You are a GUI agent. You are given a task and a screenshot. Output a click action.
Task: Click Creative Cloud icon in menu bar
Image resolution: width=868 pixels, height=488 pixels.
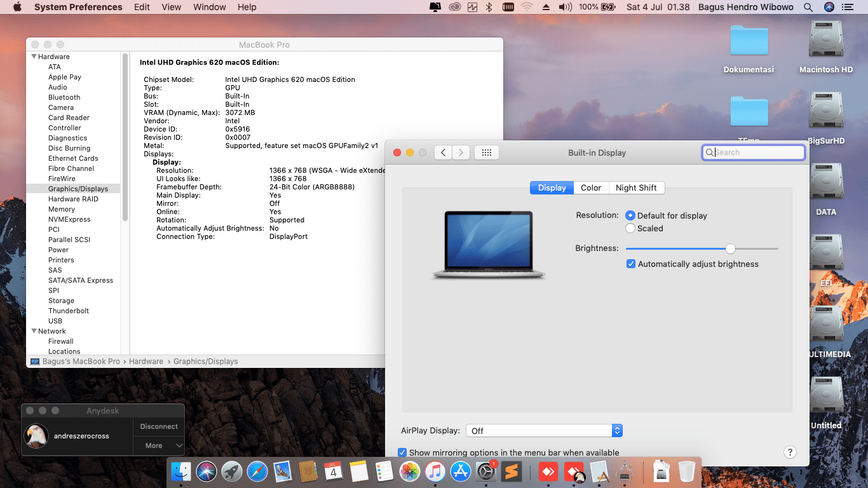[x=454, y=7]
